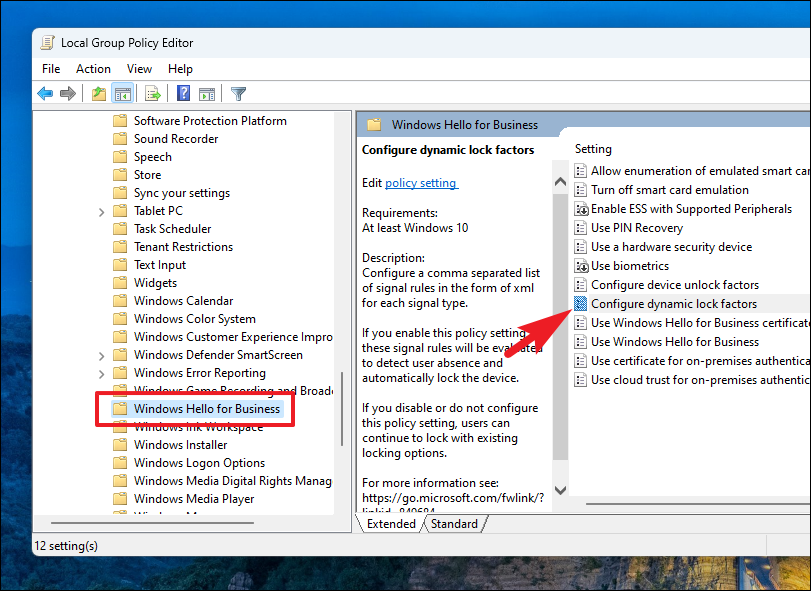The width and height of the screenshot is (811, 591).
Task: Select Windows Logon Options folder
Action: pyautogui.click(x=199, y=463)
